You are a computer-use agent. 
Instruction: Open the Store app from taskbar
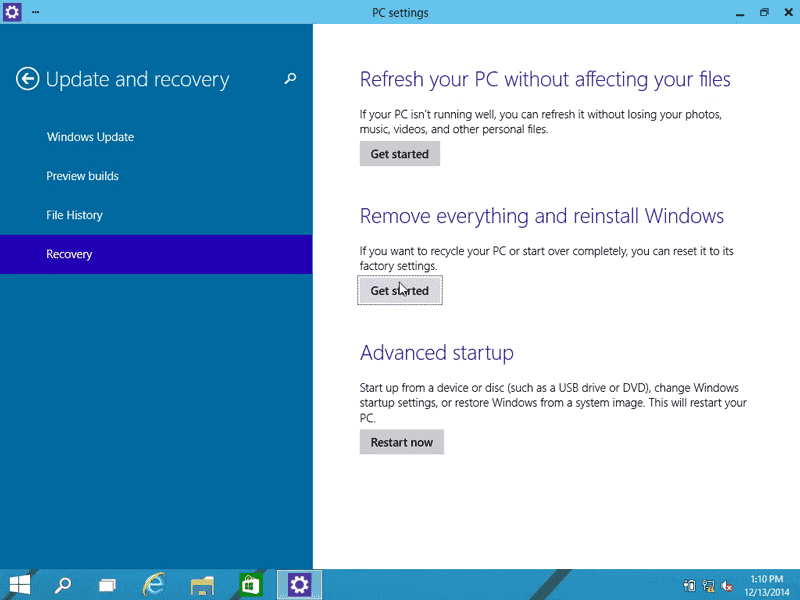click(250, 585)
